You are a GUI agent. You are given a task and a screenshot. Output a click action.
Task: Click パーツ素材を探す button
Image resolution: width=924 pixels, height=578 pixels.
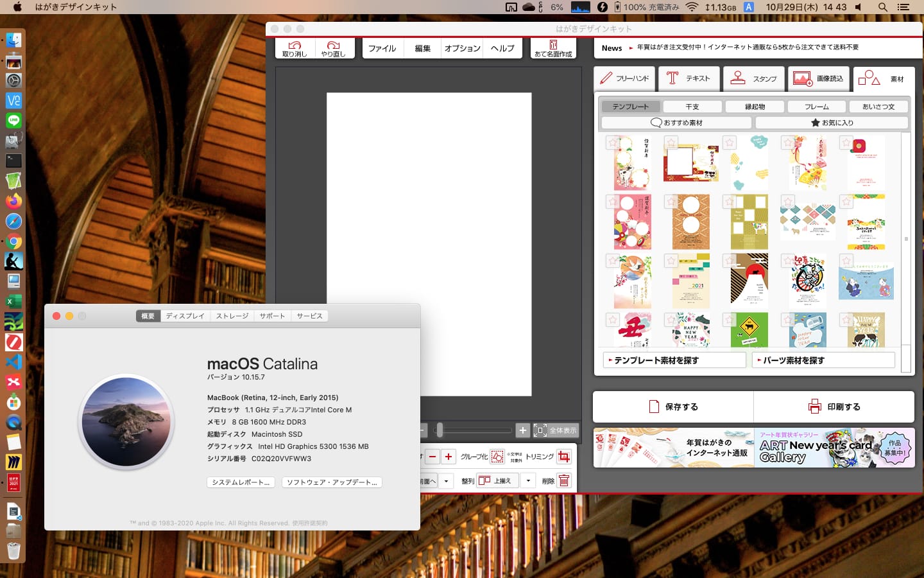pyautogui.click(x=823, y=360)
